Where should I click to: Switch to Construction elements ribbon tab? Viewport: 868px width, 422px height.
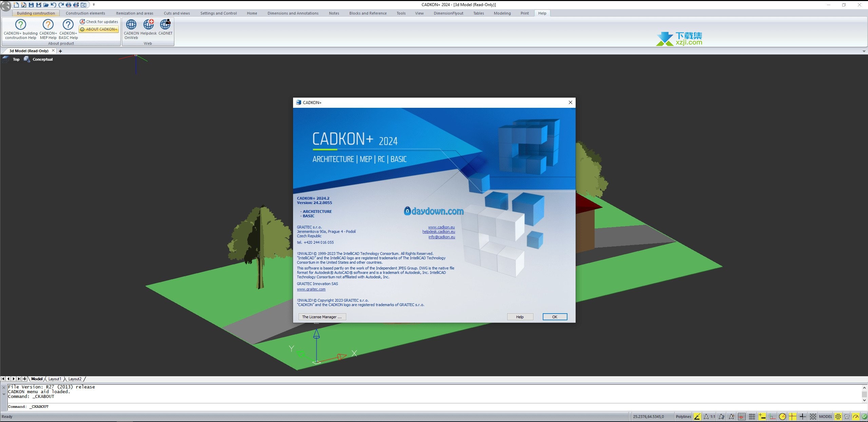85,13
